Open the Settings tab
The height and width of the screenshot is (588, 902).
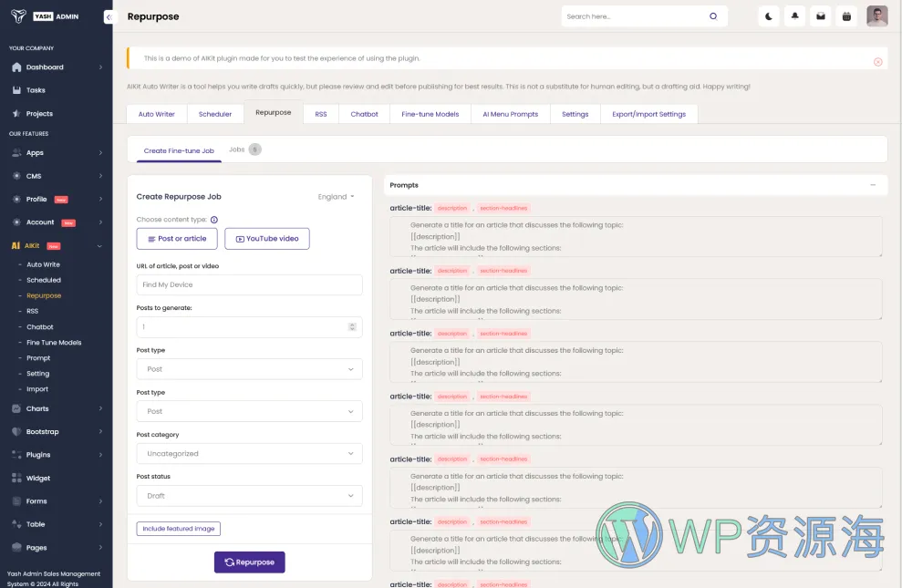pos(575,114)
